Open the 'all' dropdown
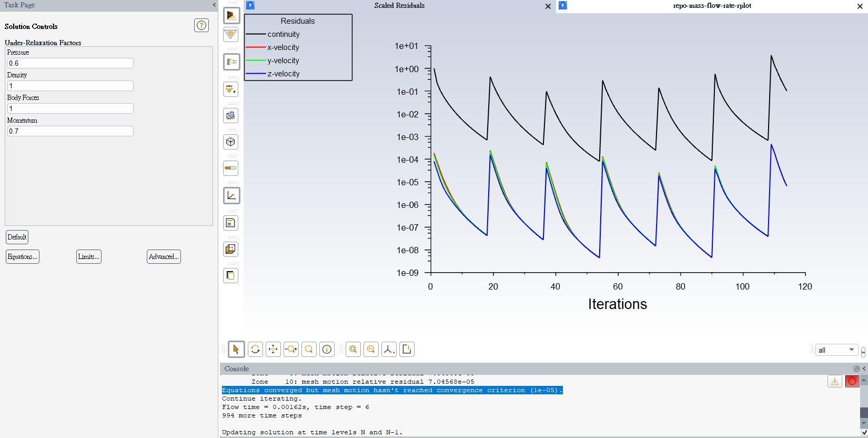Image resolution: width=868 pixels, height=438 pixels. 837,350
